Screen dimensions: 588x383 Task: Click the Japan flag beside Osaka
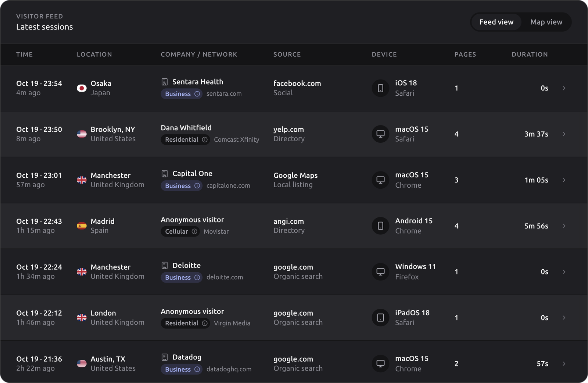click(x=82, y=88)
